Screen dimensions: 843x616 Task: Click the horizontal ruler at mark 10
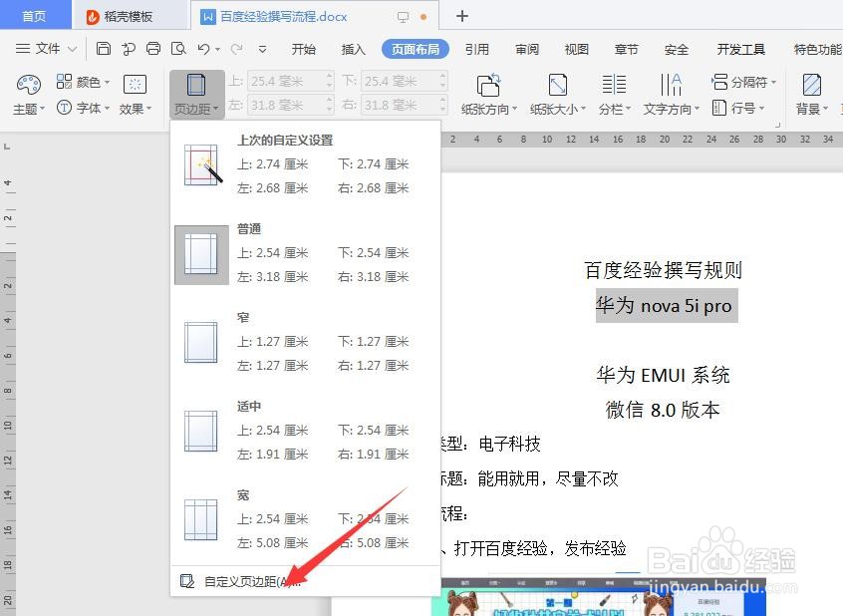[547, 140]
